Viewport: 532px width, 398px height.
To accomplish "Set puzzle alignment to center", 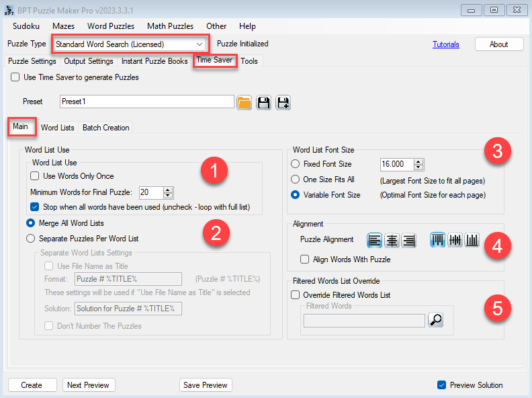I will (x=392, y=241).
